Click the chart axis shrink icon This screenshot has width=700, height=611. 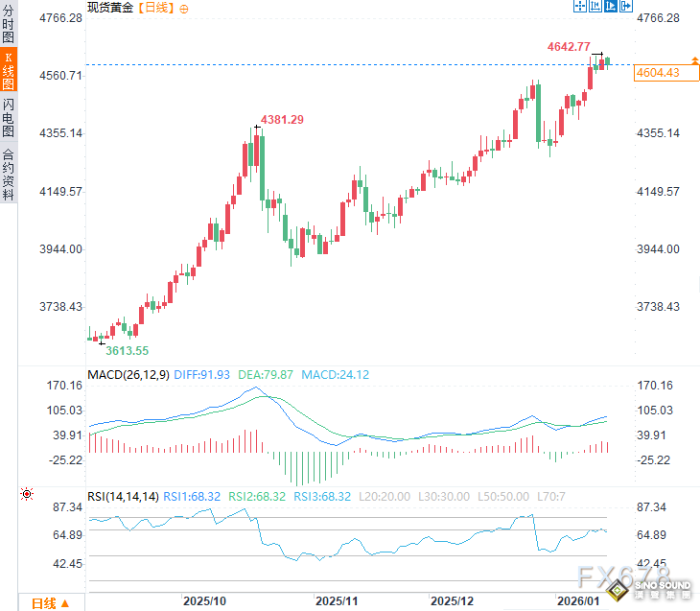click(x=595, y=7)
